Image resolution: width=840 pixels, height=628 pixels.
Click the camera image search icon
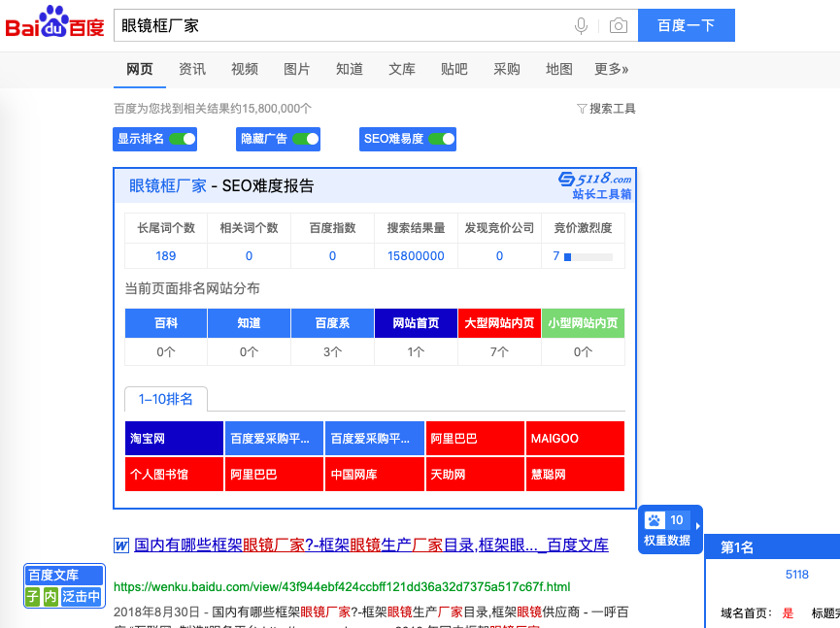618,26
